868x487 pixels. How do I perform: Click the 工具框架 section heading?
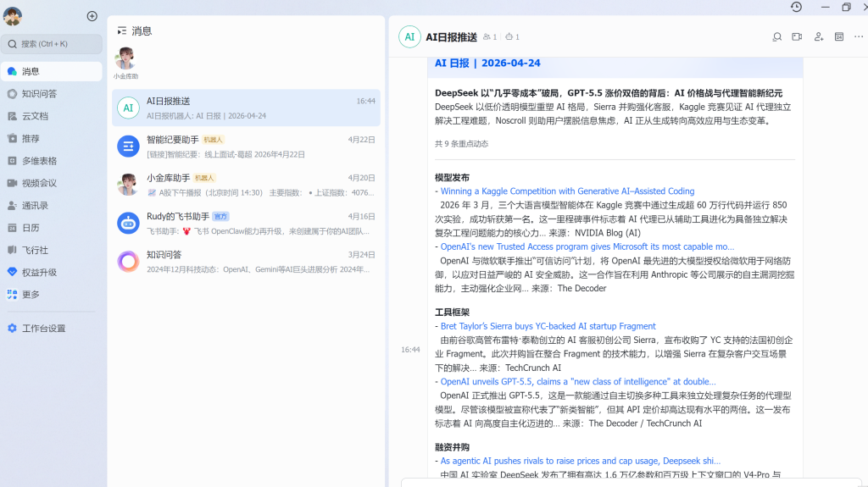pos(452,313)
